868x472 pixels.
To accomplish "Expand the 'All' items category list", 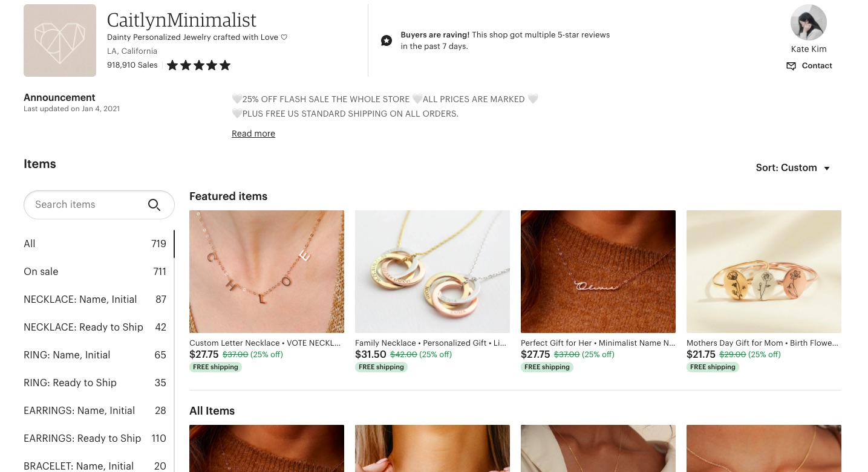I will pyautogui.click(x=29, y=244).
